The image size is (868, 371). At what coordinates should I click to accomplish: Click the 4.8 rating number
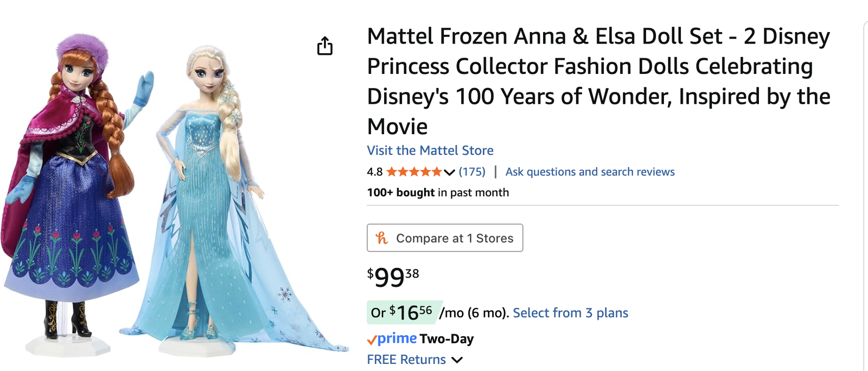click(374, 172)
